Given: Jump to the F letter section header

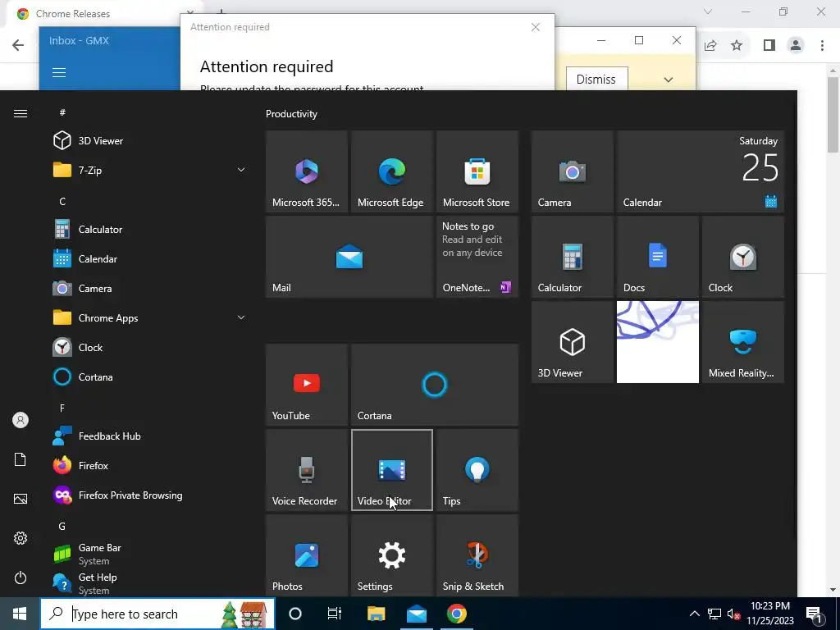Looking at the screenshot, I should point(62,409).
